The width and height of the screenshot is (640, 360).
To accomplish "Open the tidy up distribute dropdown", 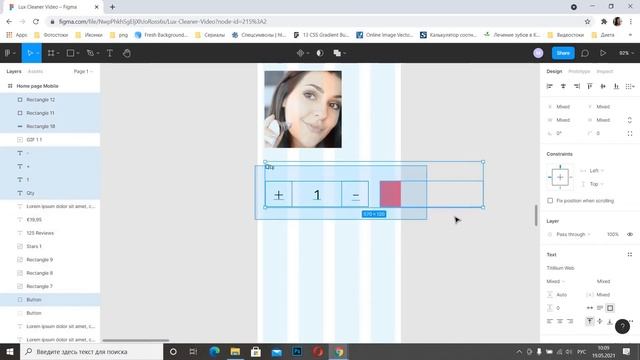I will click(x=630, y=86).
